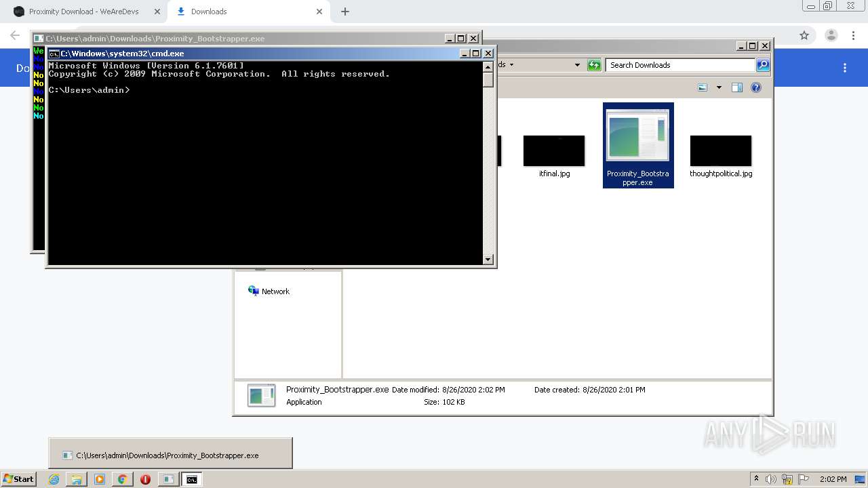Click the C:\Users\admin> prompt line
This screenshot has height=488, width=868.
point(89,90)
